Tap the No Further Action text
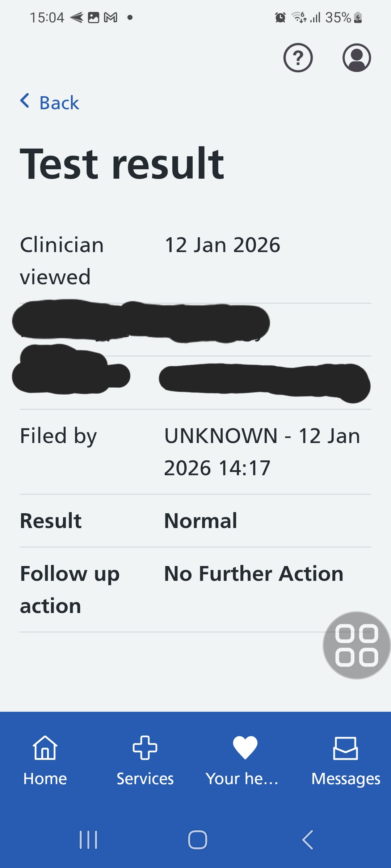Image resolution: width=391 pixels, height=868 pixels. click(253, 574)
